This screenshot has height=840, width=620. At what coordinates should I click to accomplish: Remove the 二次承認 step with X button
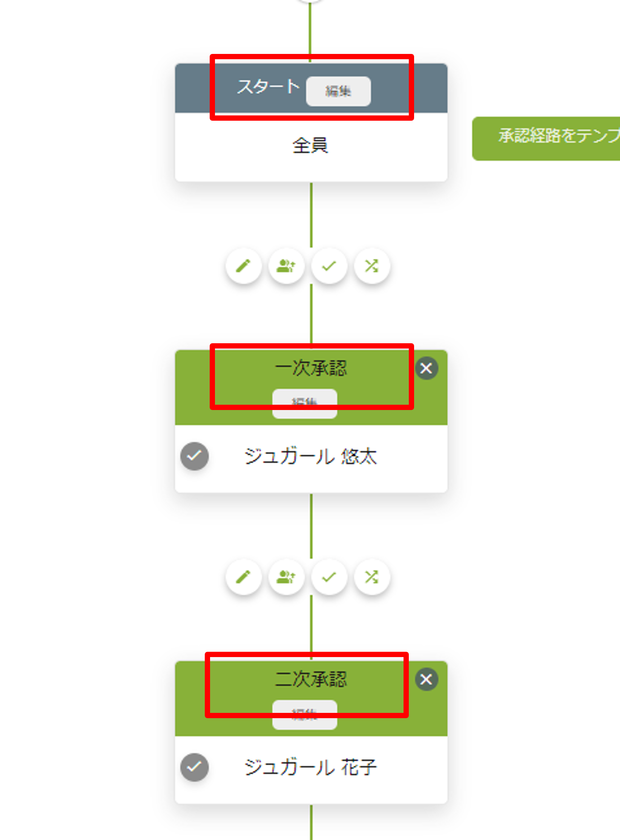427,679
